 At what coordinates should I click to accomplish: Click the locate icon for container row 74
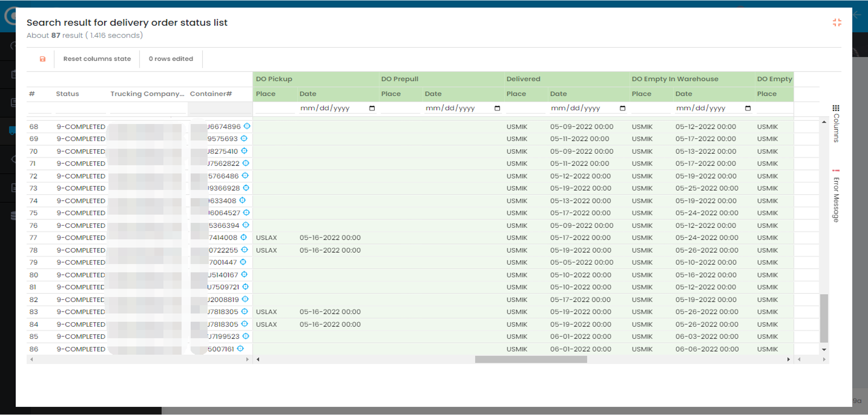(x=242, y=200)
